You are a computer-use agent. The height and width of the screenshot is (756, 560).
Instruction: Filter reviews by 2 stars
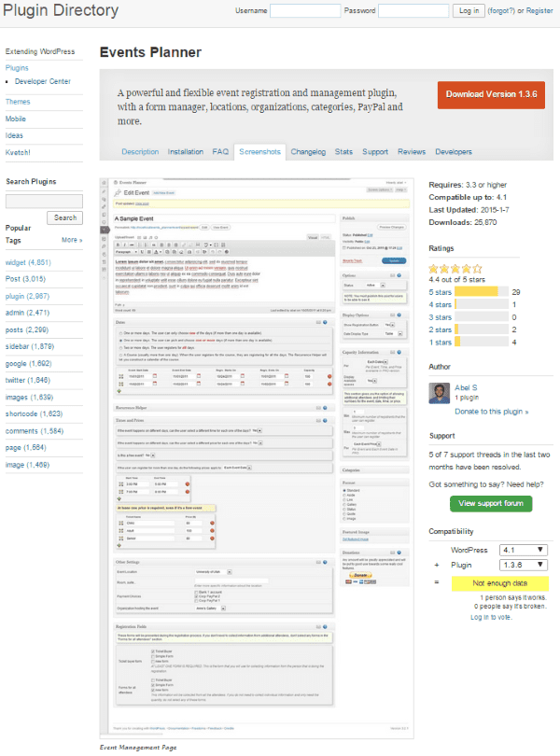pos(440,329)
